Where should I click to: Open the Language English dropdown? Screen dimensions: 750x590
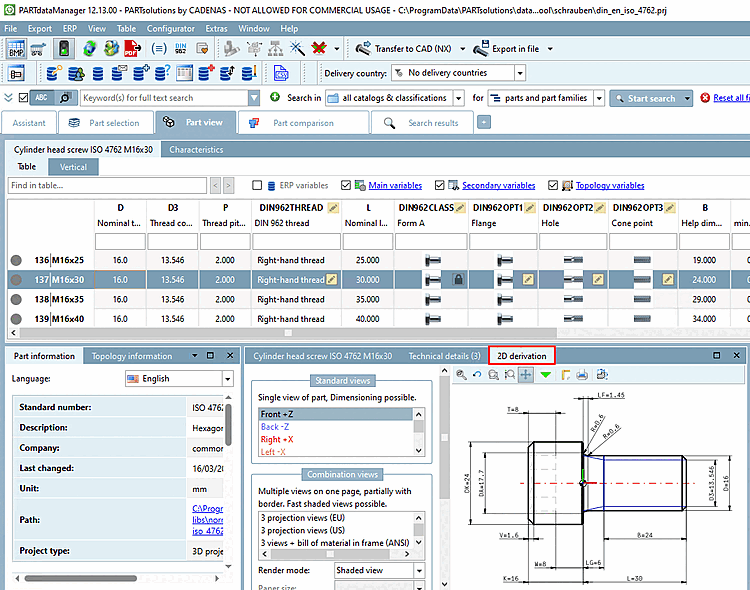(x=228, y=379)
